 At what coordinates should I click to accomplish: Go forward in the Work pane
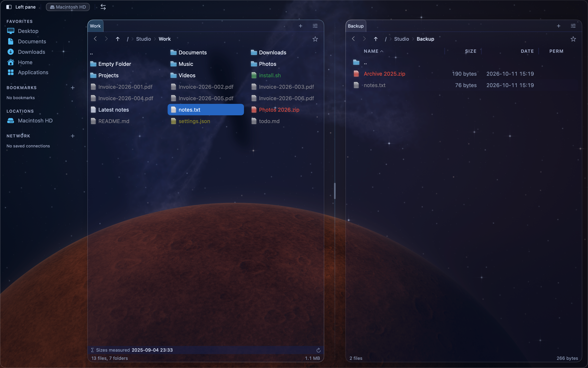point(106,39)
